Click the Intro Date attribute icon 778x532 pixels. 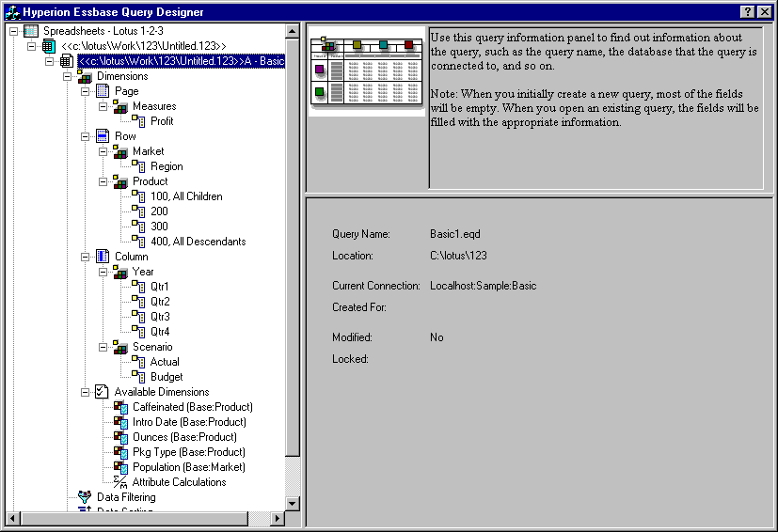(120, 422)
